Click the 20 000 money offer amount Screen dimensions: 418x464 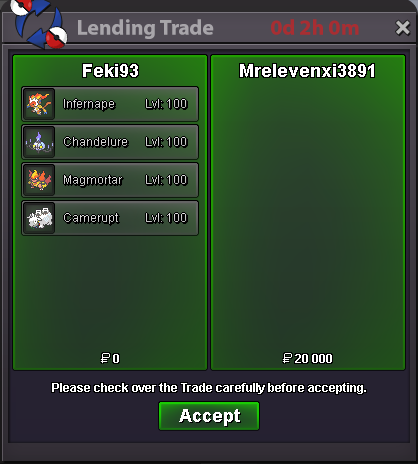click(307, 359)
